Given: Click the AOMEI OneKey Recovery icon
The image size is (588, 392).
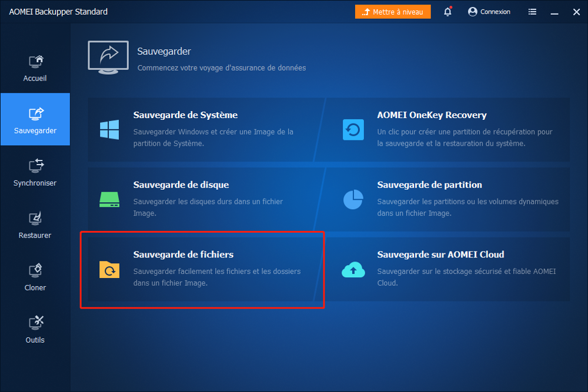Looking at the screenshot, I should click(x=353, y=130).
